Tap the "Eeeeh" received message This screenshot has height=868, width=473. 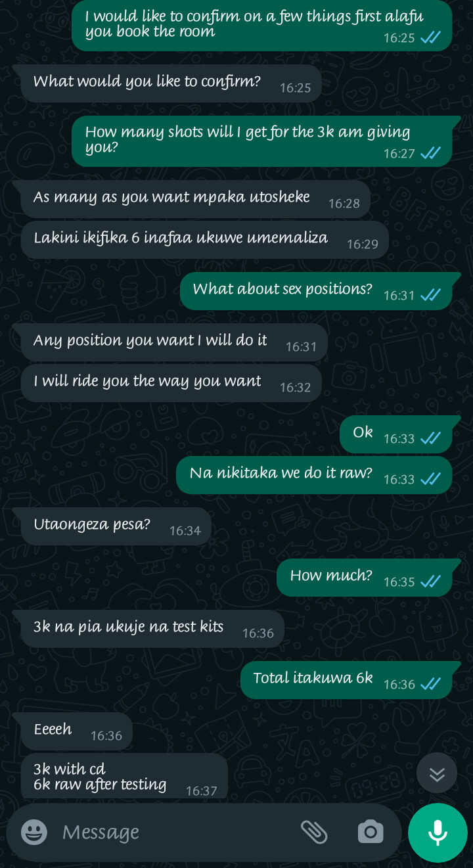[x=76, y=731]
